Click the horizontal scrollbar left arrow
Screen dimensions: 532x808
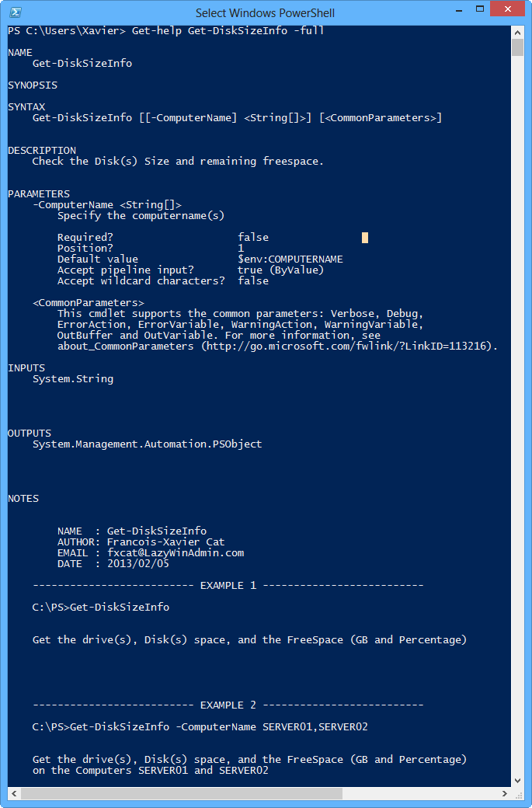13,793
